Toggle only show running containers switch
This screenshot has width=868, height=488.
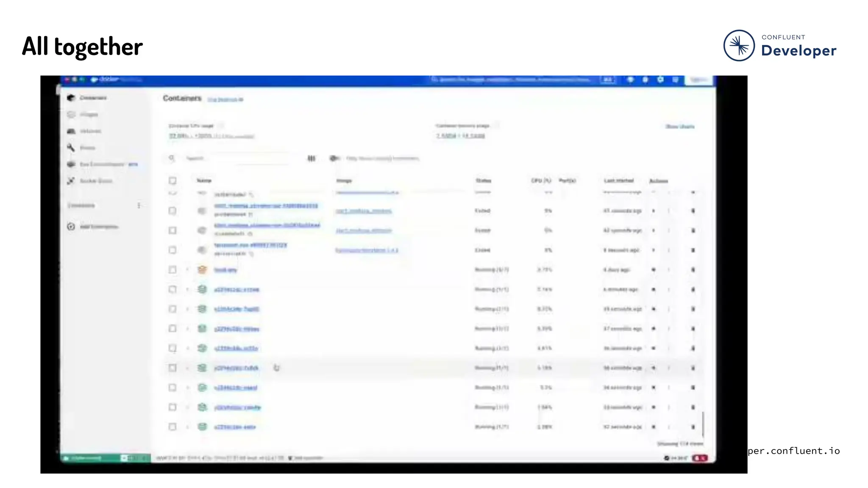point(334,158)
